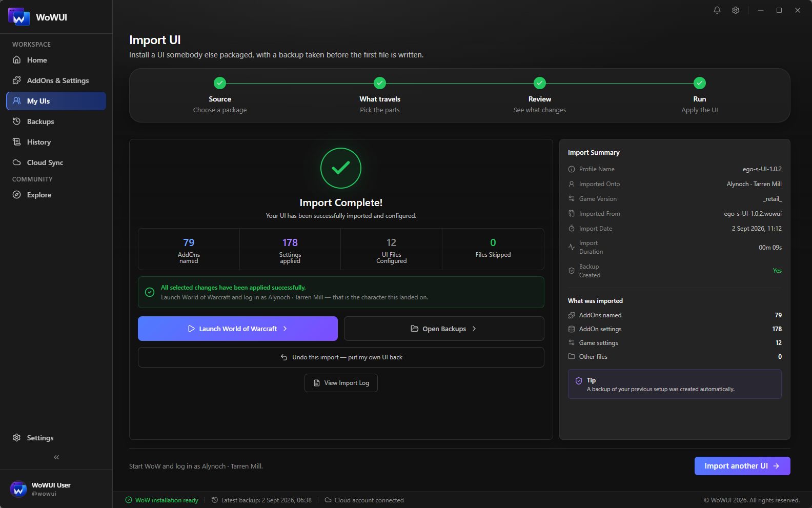Open AddOns & Settings page
The width and height of the screenshot is (812, 508).
[x=56, y=80]
